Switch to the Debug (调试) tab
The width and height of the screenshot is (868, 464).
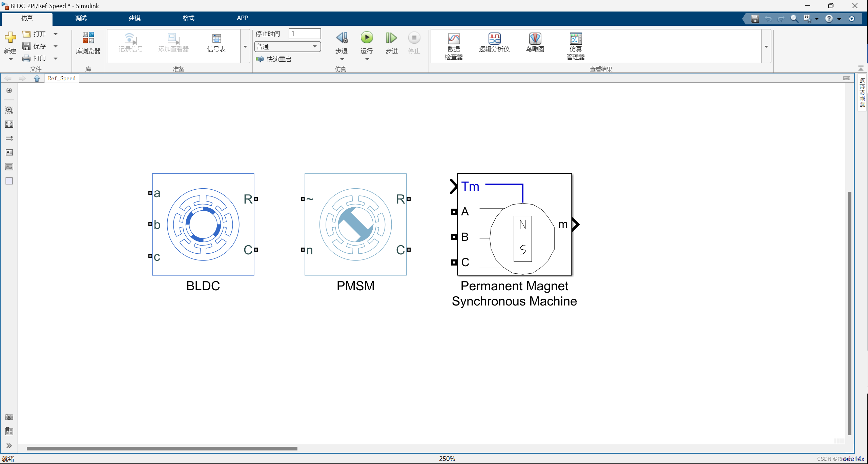click(81, 18)
